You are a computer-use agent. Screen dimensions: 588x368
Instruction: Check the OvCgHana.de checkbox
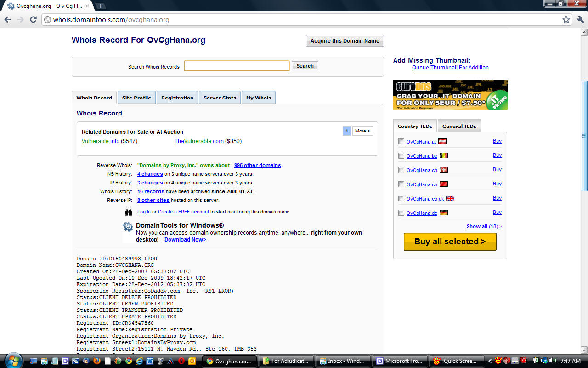click(x=401, y=213)
